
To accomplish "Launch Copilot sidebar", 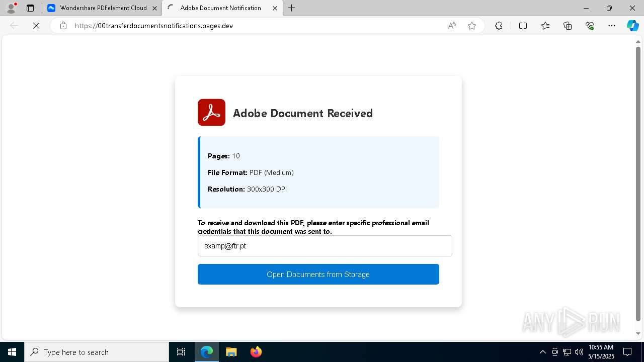I will tap(632, 26).
